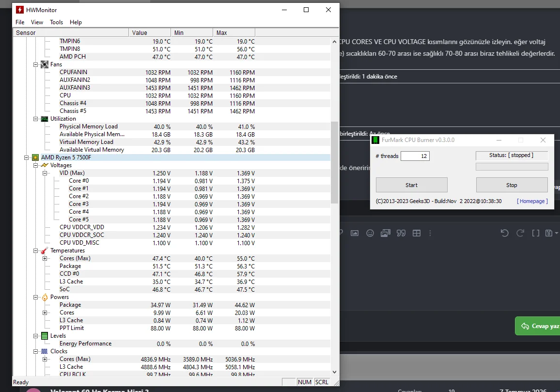This screenshot has width=560, height=392.
Task: Toggle BB code brackets icon in editor
Action: coord(536,234)
